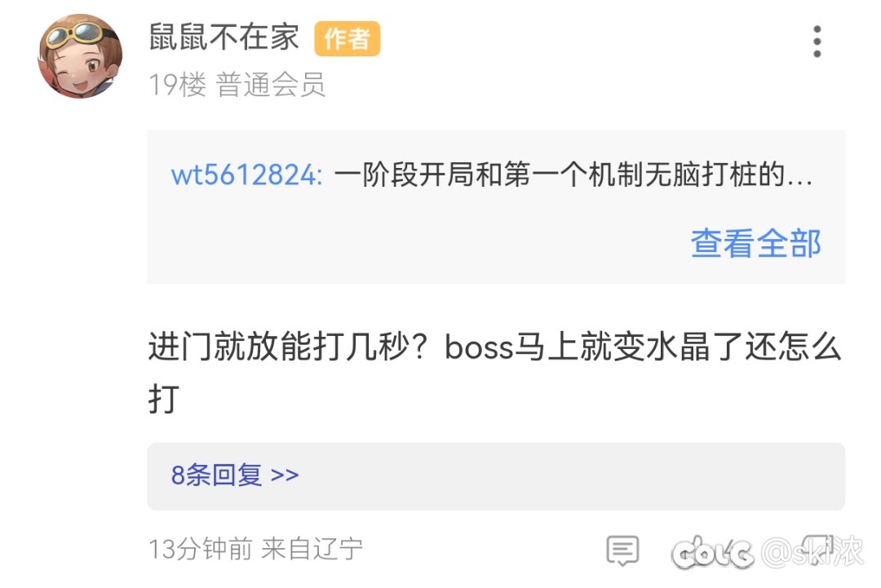Tap the colg watermark logo
The image size is (881, 588).
(712, 553)
